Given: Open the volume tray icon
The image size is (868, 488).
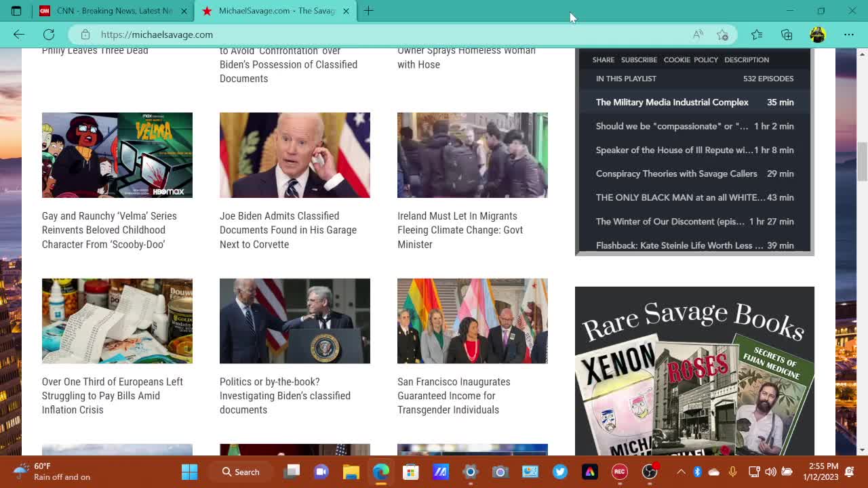Looking at the screenshot, I should 770,472.
